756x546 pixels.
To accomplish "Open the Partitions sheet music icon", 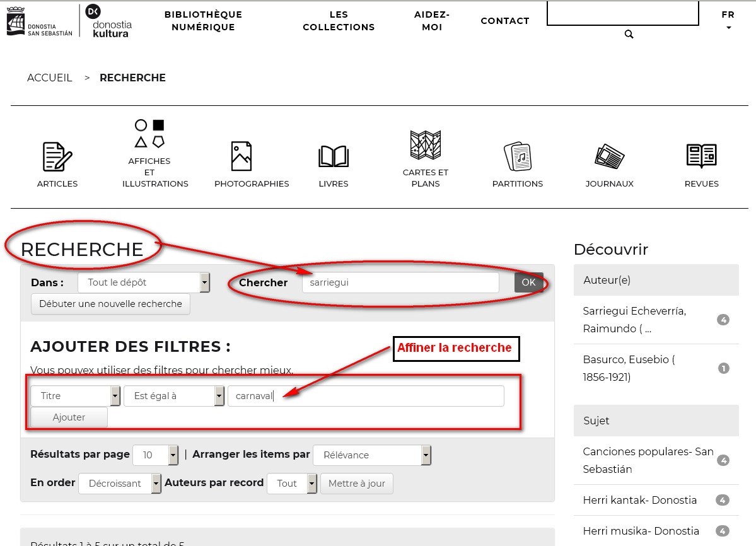I will coord(517,156).
